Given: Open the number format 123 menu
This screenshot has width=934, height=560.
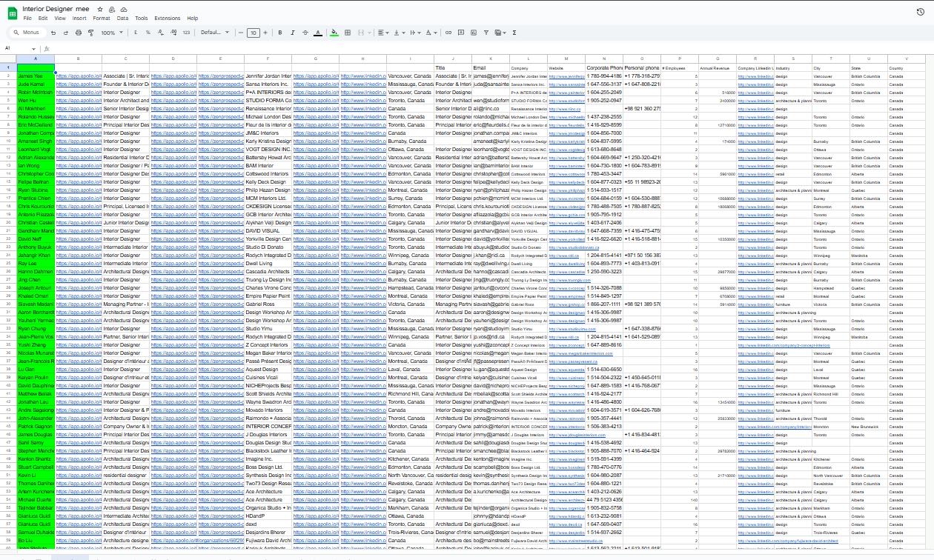Looking at the screenshot, I should click(186, 33).
